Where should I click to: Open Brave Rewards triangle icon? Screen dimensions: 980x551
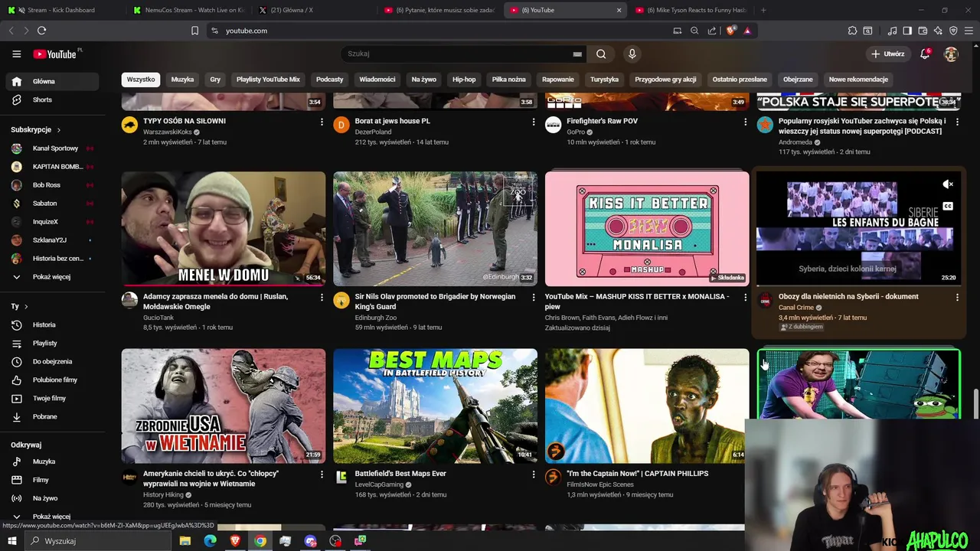[x=747, y=31]
